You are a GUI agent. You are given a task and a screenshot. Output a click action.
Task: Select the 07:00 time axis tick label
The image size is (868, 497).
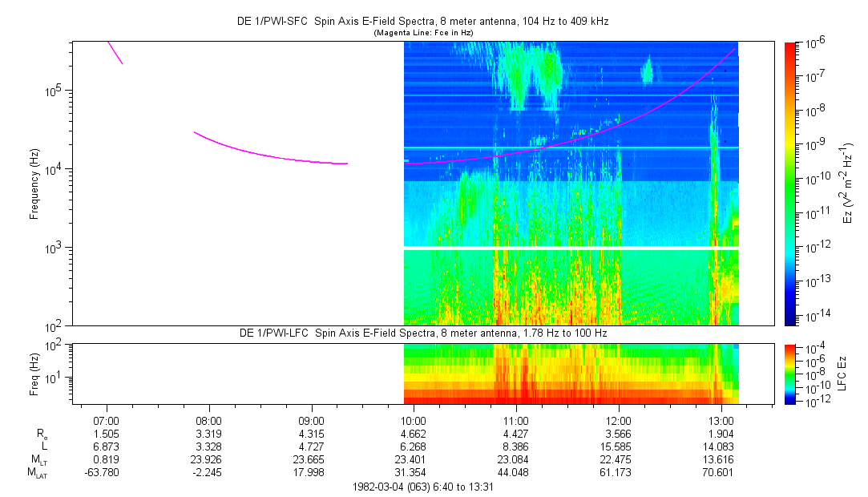(x=107, y=420)
